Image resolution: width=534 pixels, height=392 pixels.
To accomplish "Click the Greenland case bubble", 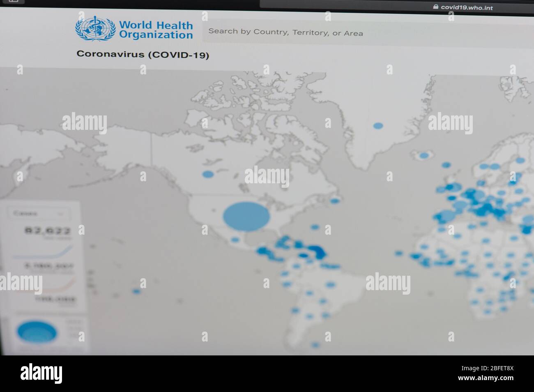I will [x=378, y=126].
